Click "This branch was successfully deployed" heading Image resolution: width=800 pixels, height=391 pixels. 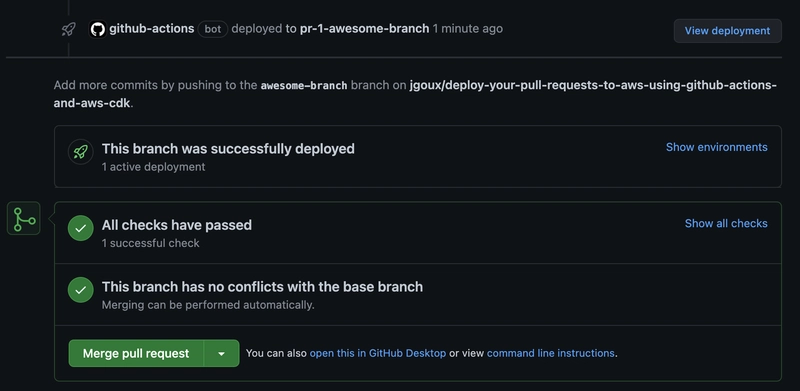click(228, 149)
